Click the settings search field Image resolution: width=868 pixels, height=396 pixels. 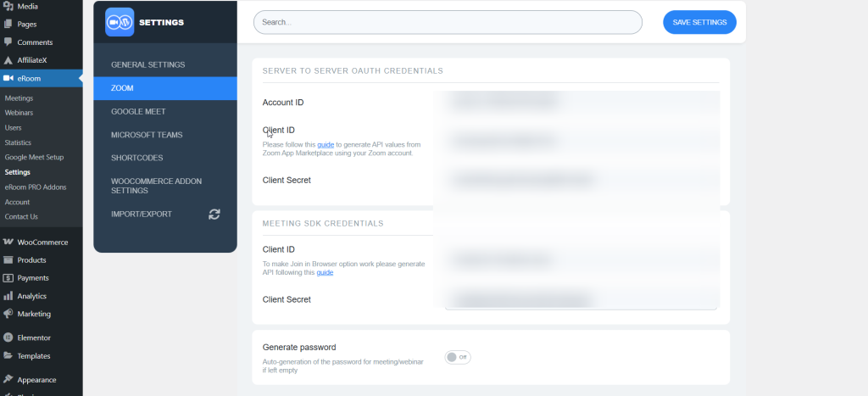point(448,23)
